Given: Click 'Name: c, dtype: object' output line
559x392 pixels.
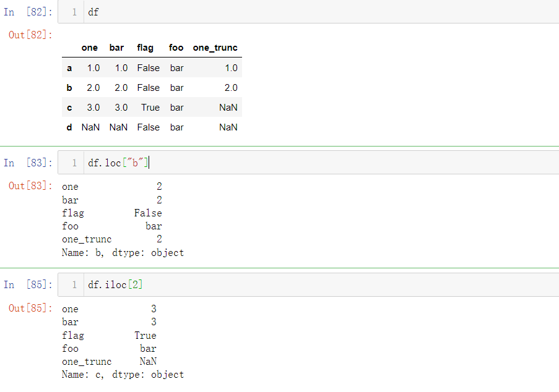Looking at the screenshot, I should coord(123,375).
